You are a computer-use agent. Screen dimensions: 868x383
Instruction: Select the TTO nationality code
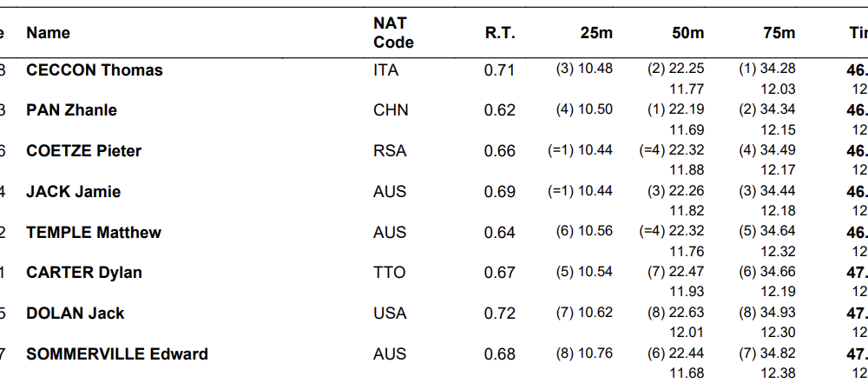pyautogui.click(x=389, y=273)
